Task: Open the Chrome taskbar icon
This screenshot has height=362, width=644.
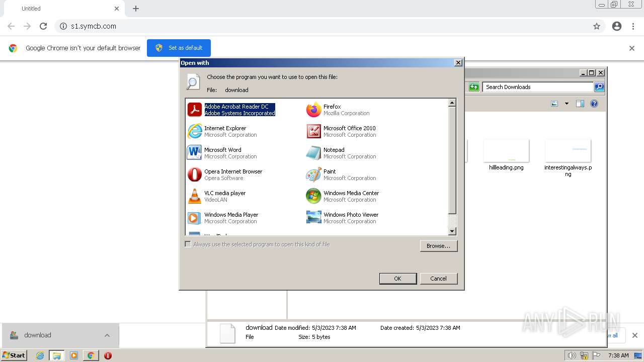Action: [x=91, y=355]
